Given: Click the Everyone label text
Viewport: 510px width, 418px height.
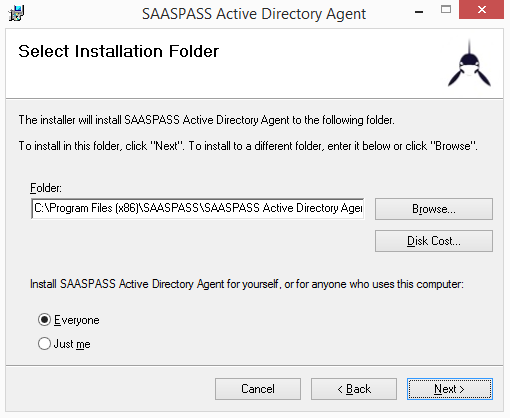Looking at the screenshot, I should [x=77, y=320].
